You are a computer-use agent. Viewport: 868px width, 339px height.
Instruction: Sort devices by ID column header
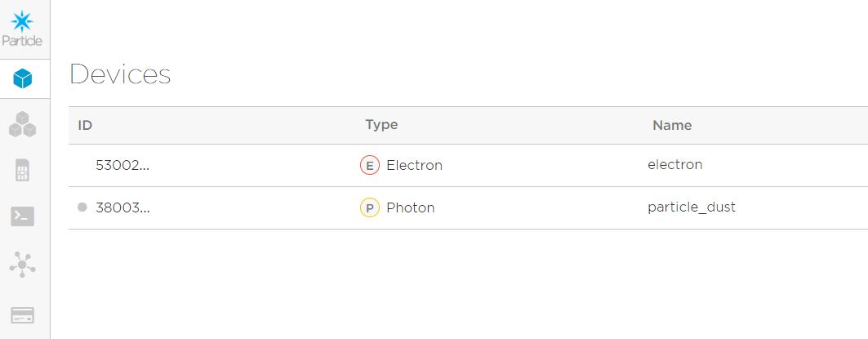click(x=85, y=126)
